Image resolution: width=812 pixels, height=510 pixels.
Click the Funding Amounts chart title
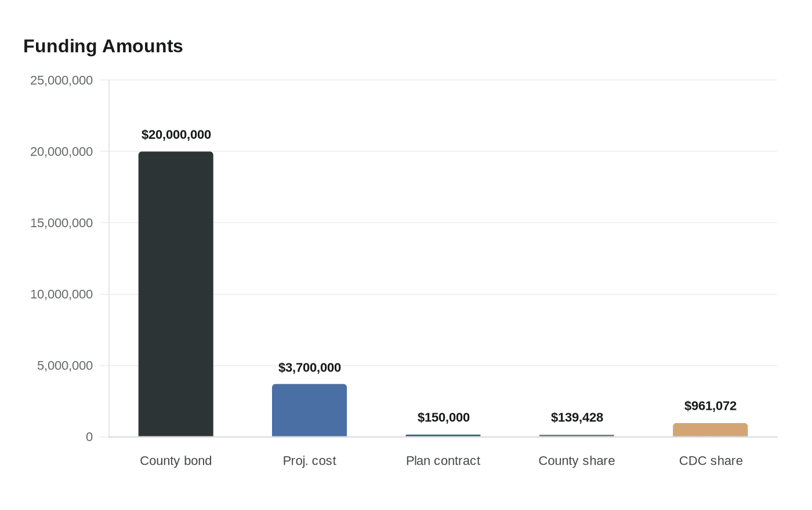[103, 46]
